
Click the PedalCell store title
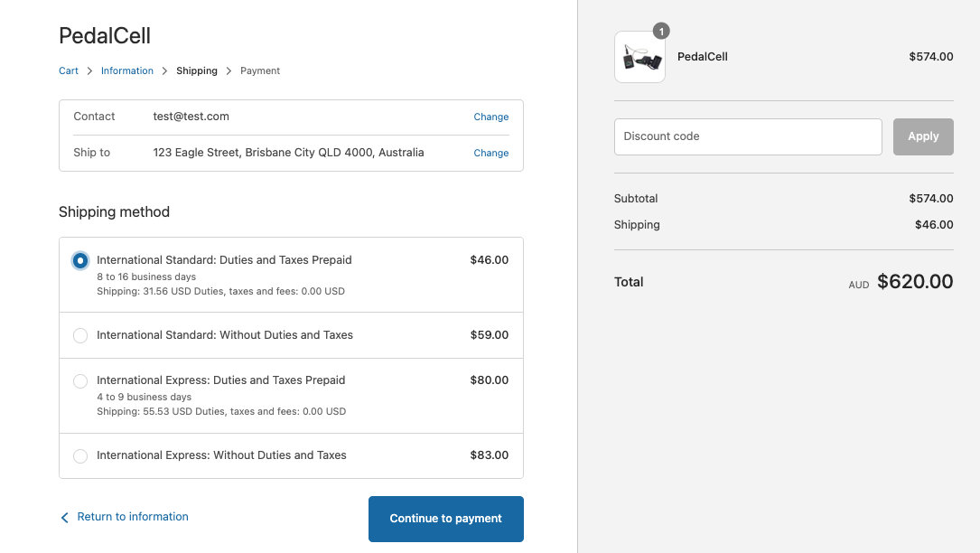tap(105, 36)
